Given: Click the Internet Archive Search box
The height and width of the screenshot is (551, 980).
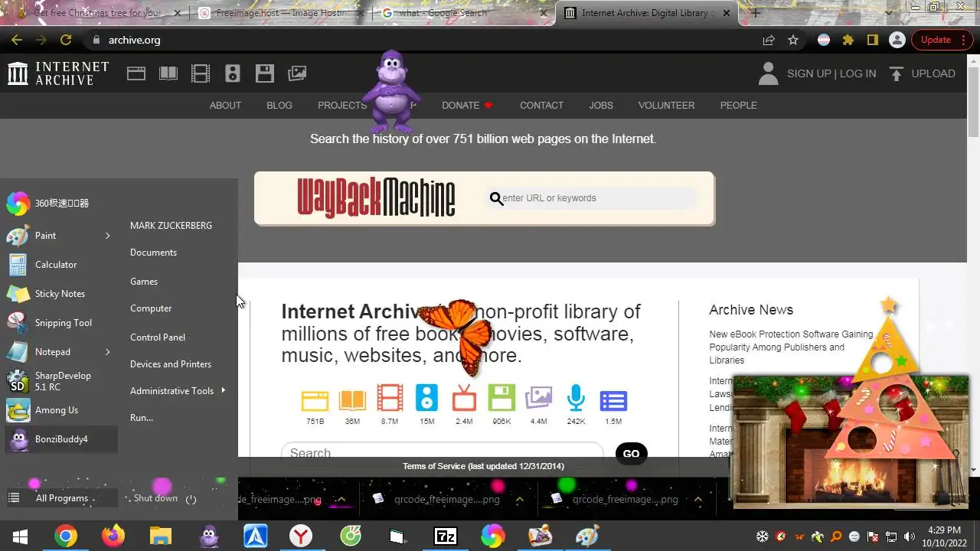Looking at the screenshot, I should pos(443,453).
